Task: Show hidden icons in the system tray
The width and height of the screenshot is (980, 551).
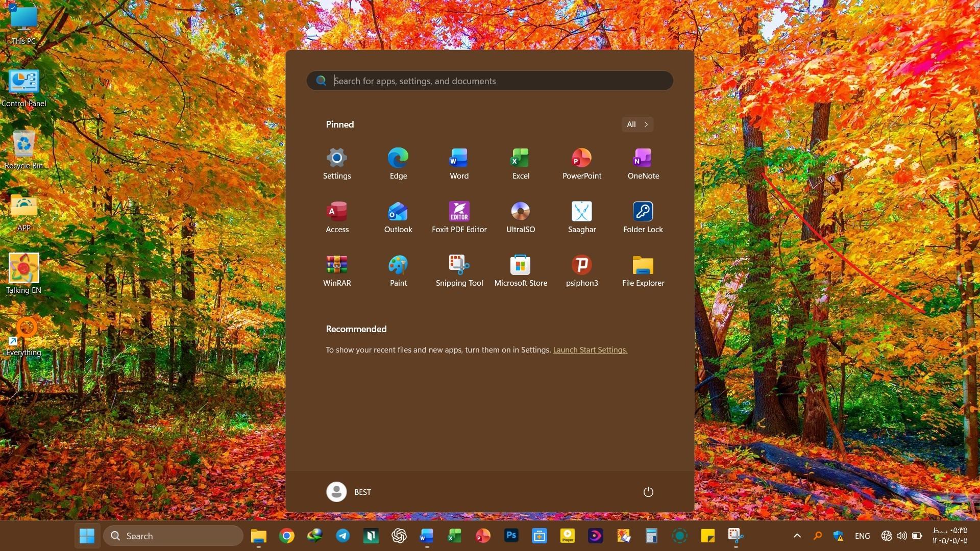Action: click(797, 536)
